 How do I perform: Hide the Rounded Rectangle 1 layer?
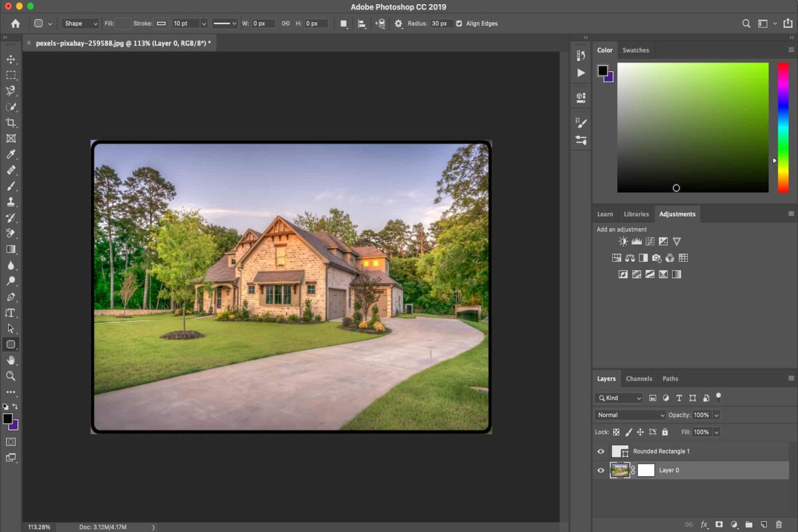click(600, 451)
